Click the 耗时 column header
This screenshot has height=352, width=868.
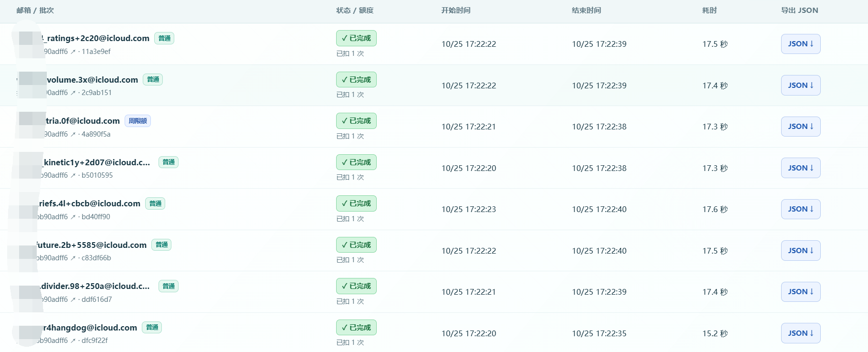tap(709, 11)
